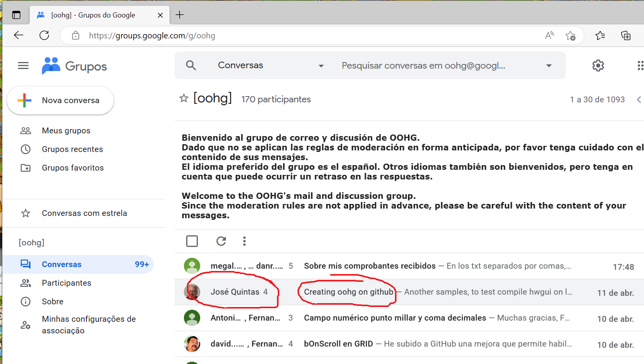The image size is (644, 364).
Task: Open 'Sobre mis comprobantes recibidos' conversation
Action: coord(370,266)
